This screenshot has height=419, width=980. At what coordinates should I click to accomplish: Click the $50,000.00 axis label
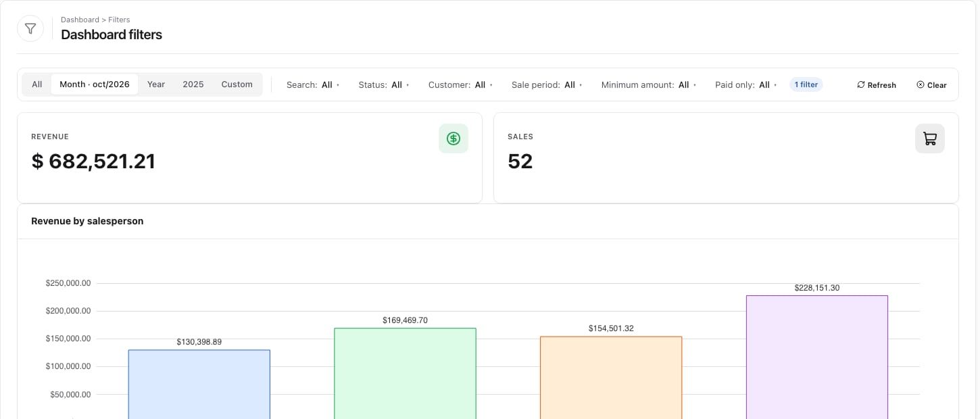click(70, 395)
